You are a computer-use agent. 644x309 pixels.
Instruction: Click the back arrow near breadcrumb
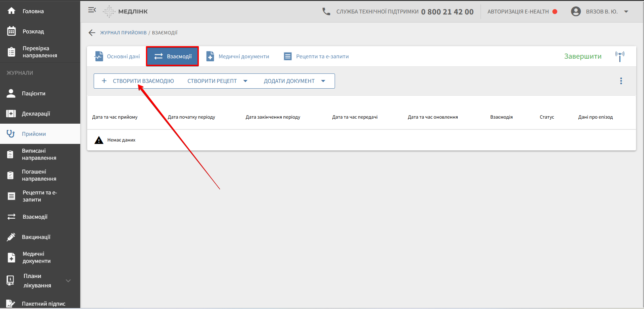(92, 33)
